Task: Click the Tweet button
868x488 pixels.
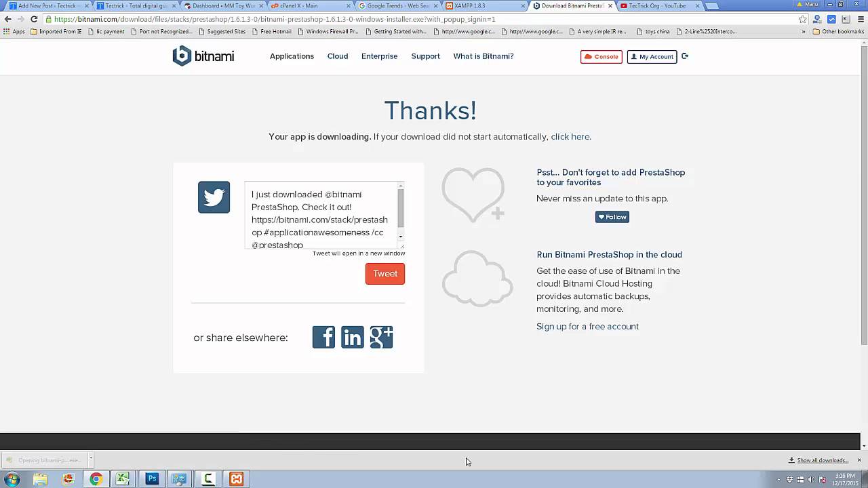Action: 385,274
